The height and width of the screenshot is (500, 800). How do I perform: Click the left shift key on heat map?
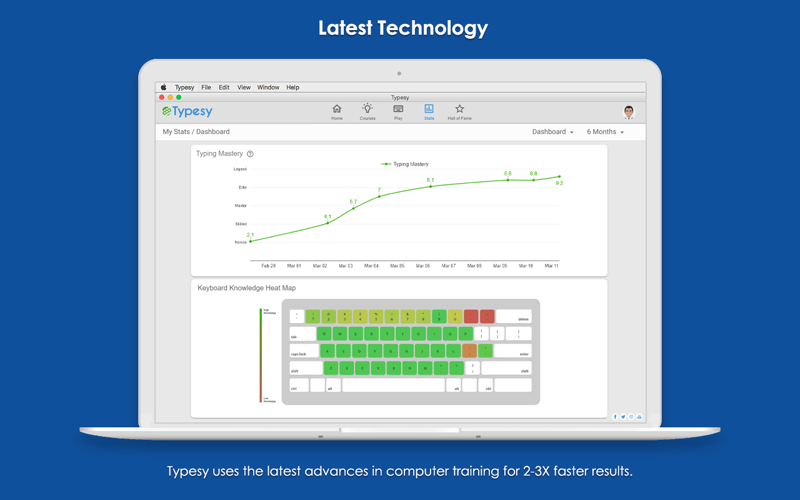point(306,368)
